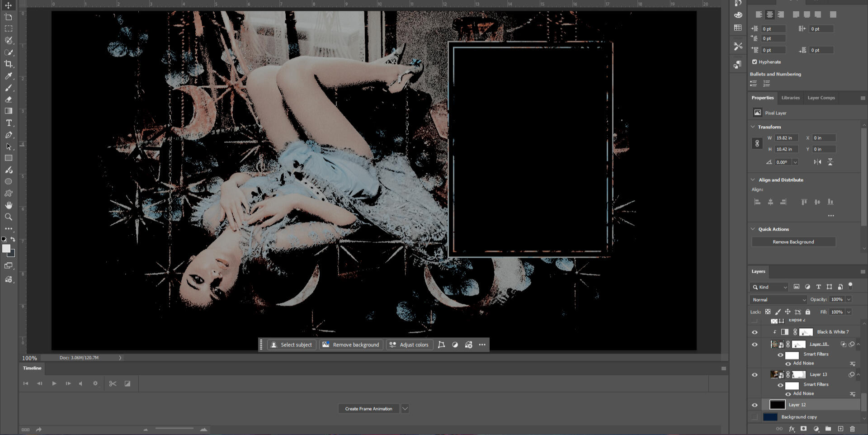Open more options in the contextual bar
Image resolution: width=868 pixels, height=435 pixels.
(482, 345)
